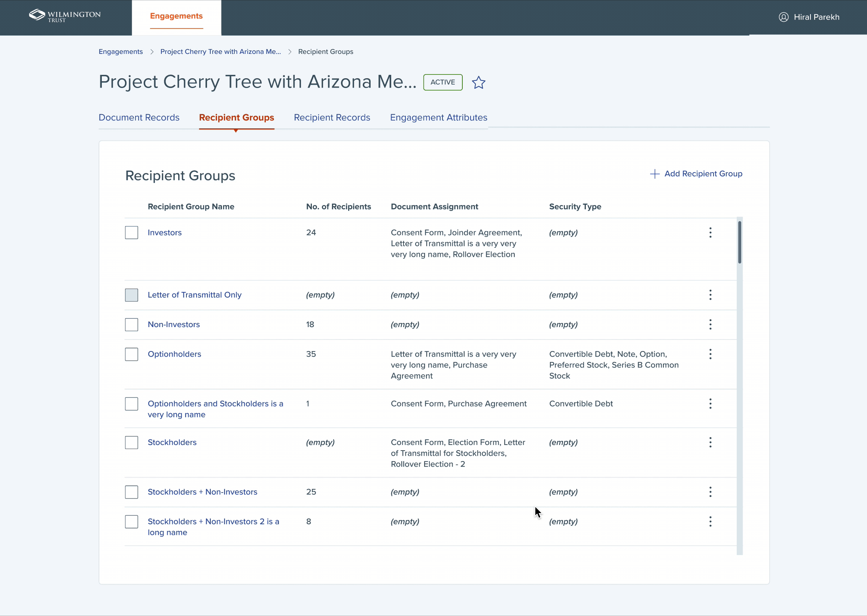Check the Stockholders + Non-Investors checkbox
This screenshot has height=616, width=867.
click(x=132, y=492)
